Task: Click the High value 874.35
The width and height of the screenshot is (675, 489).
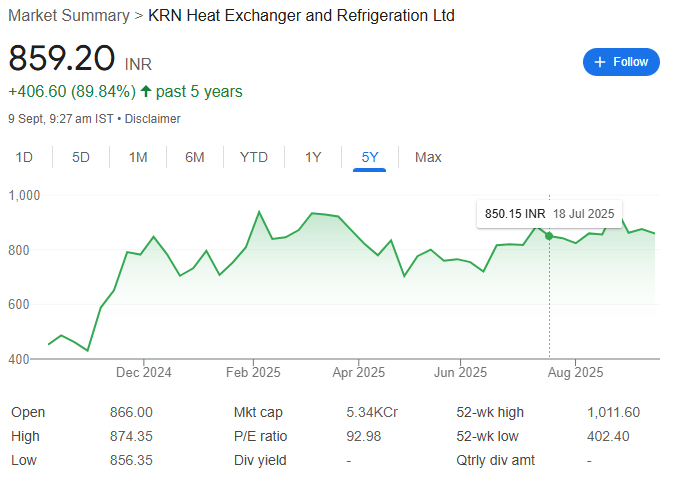Action: [x=131, y=436]
